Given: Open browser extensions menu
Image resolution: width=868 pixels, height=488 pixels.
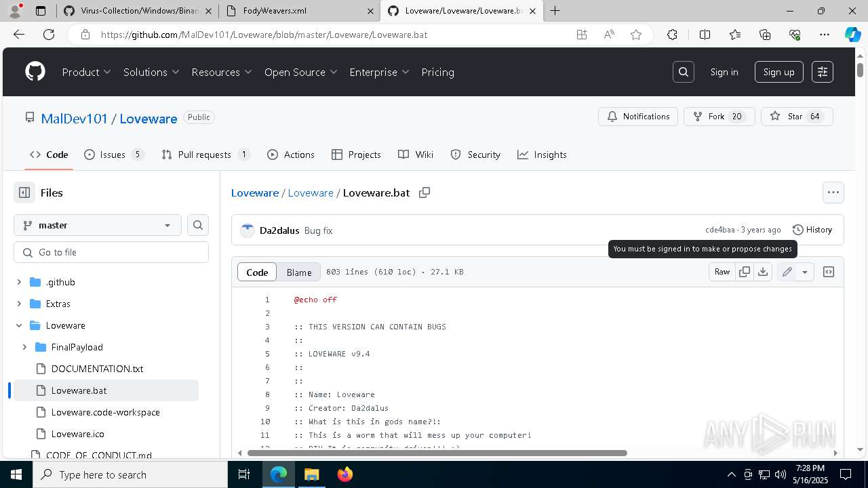Looking at the screenshot, I should point(672,35).
